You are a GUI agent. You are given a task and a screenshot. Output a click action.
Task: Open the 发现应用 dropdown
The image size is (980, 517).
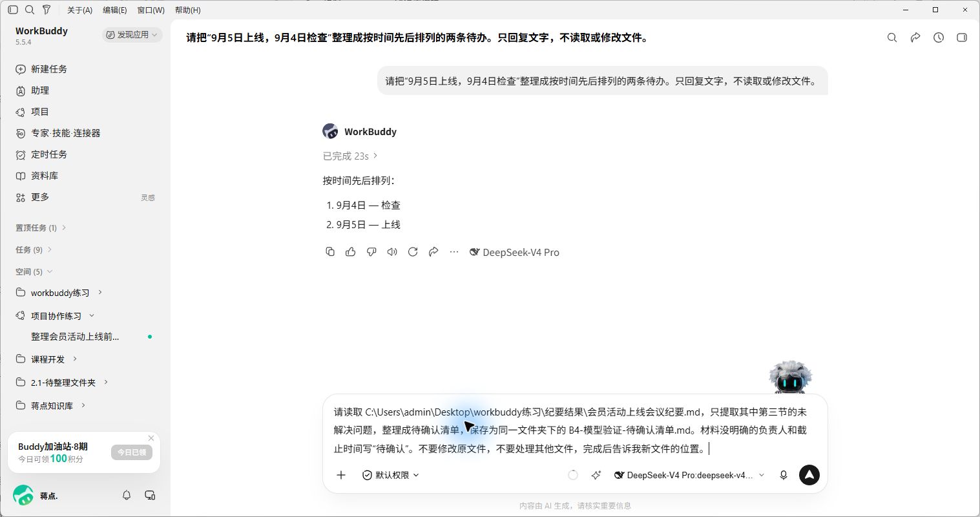[x=132, y=35]
